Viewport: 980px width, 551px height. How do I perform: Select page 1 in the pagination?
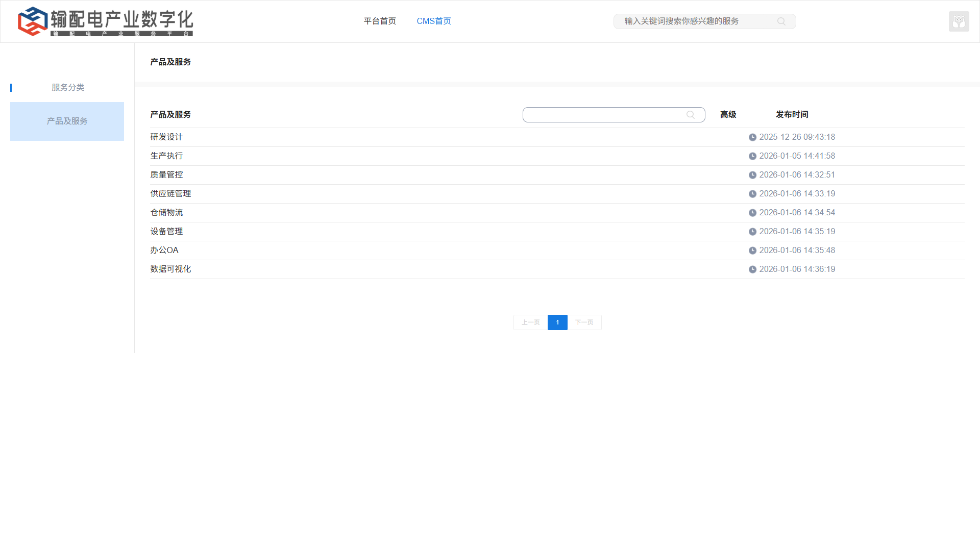tap(557, 322)
